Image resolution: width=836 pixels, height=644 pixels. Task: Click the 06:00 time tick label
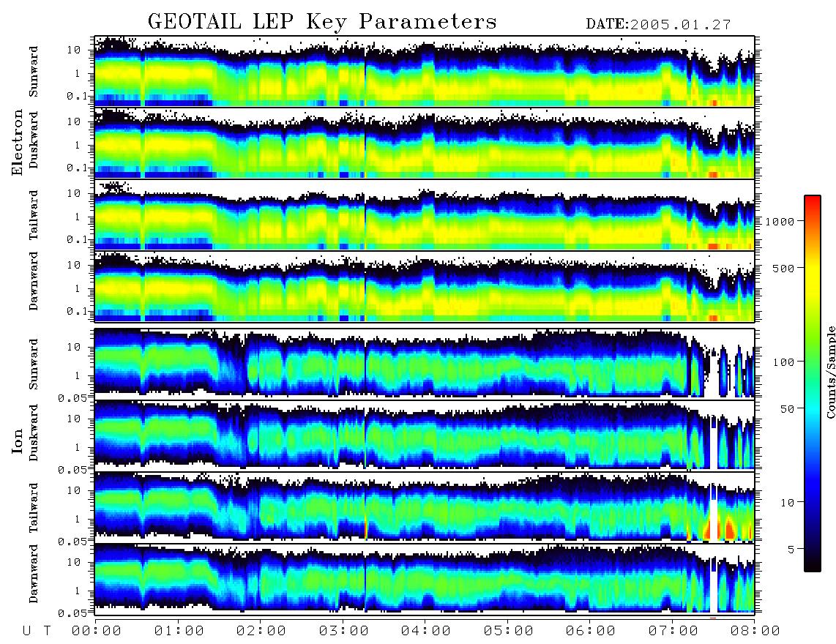(591, 631)
